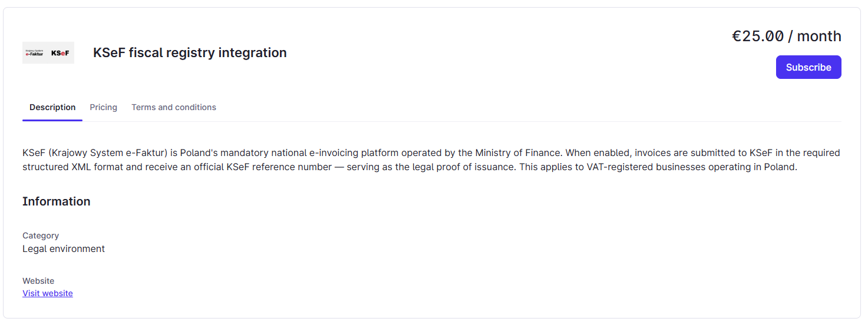Screen dimensions: 868x325
Task: Click the Subscribe button
Action: pos(808,67)
